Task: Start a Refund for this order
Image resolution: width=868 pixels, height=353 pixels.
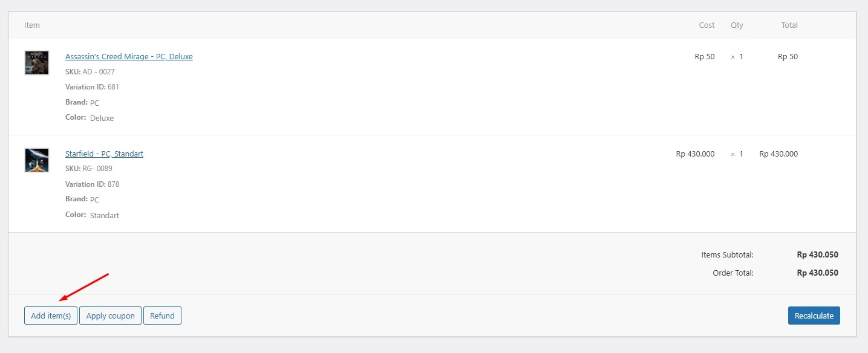Action: [162, 316]
